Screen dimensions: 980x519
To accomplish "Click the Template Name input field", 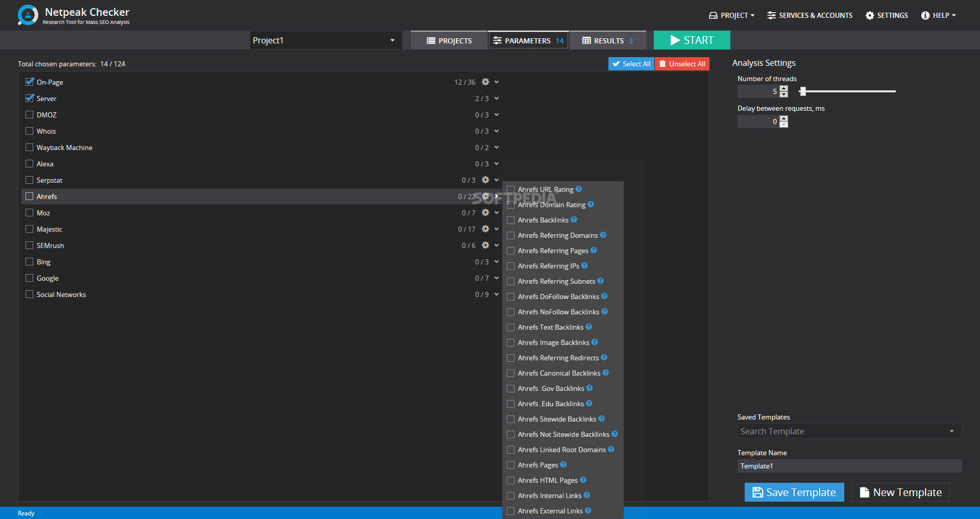I will click(849, 466).
